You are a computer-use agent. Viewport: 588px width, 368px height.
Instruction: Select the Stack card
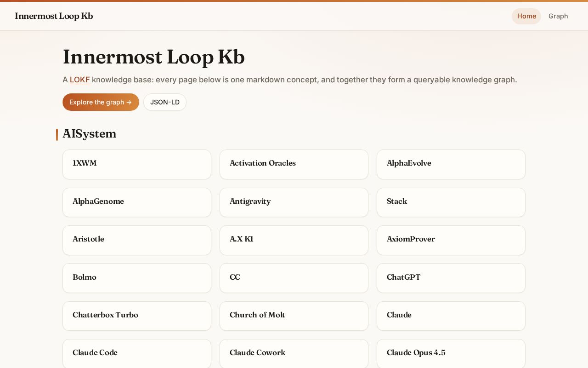point(451,202)
